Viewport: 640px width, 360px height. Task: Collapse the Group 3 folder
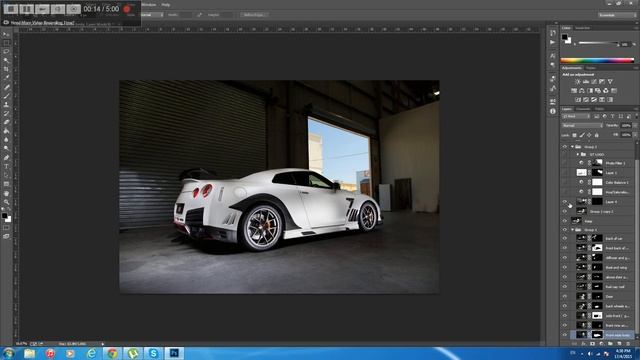(572, 147)
